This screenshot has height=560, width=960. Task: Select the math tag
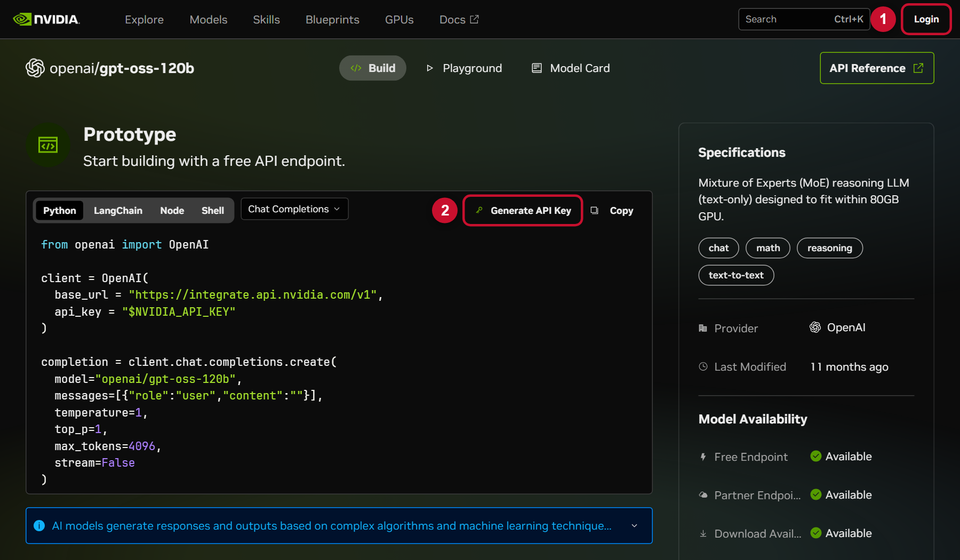(x=768, y=248)
